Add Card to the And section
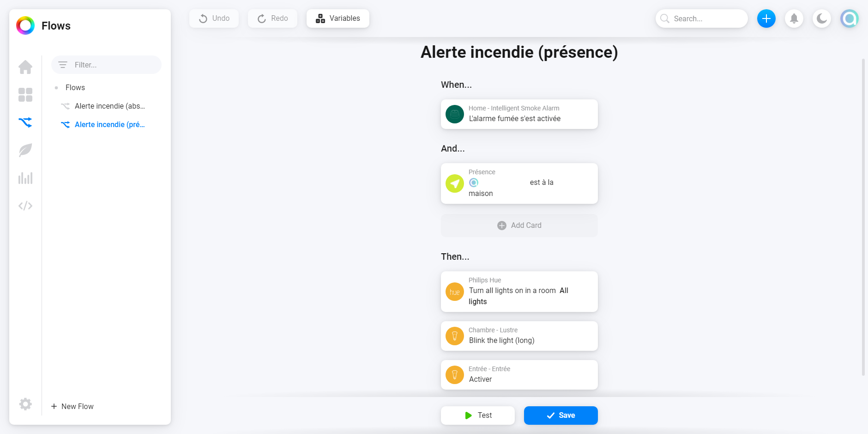The width and height of the screenshot is (868, 434). click(x=519, y=226)
